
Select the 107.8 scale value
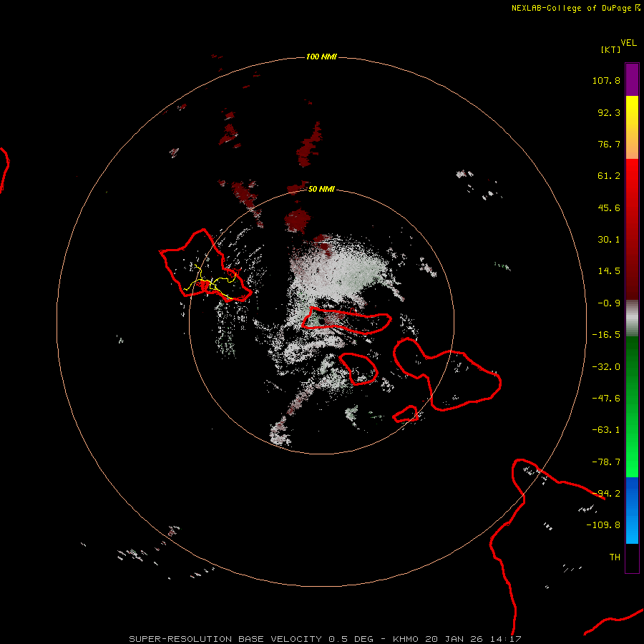tap(606, 80)
